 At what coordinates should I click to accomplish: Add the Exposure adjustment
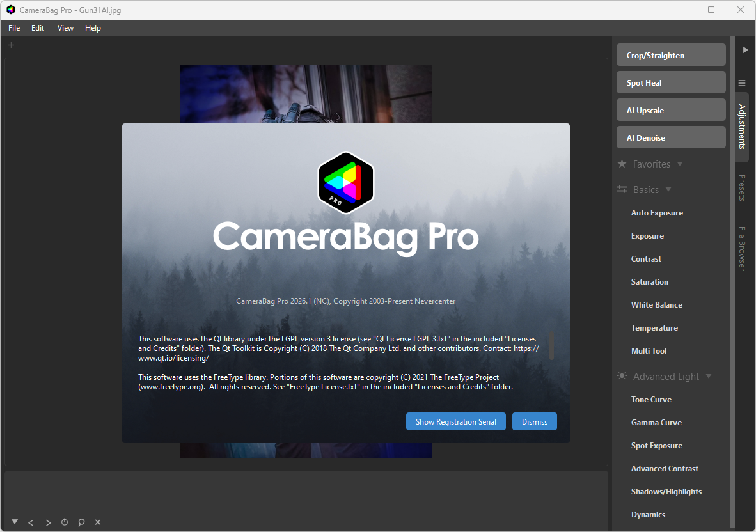647,236
